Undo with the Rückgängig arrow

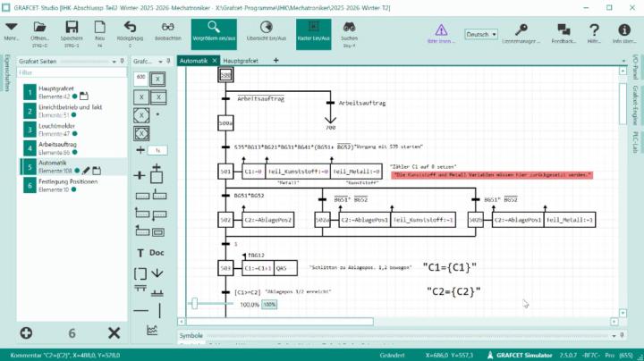coord(130,27)
